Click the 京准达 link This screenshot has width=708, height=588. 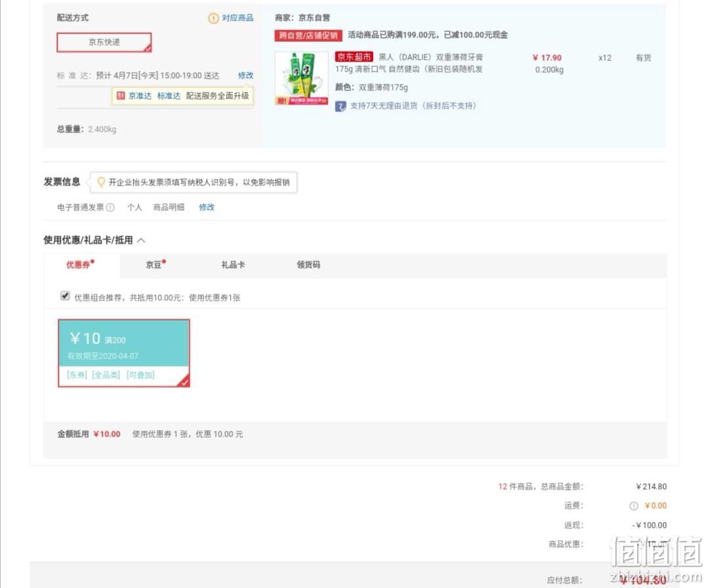[x=140, y=96]
